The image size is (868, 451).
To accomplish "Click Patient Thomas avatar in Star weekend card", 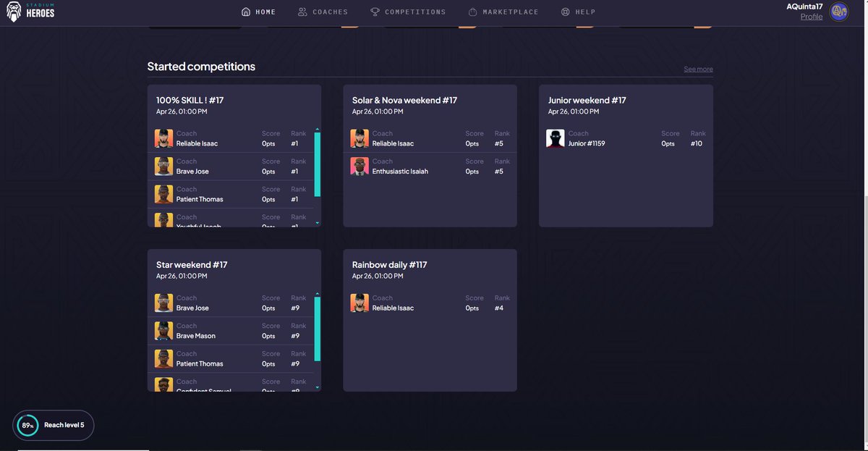I will coord(163,358).
